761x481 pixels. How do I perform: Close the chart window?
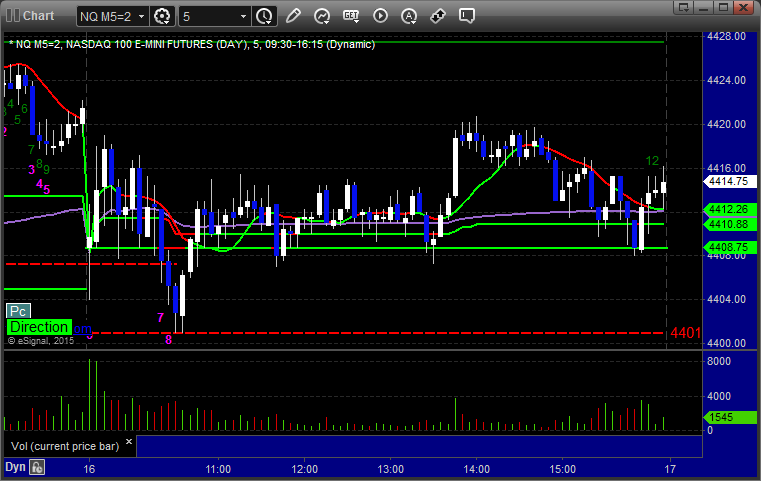click(x=744, y=7)
